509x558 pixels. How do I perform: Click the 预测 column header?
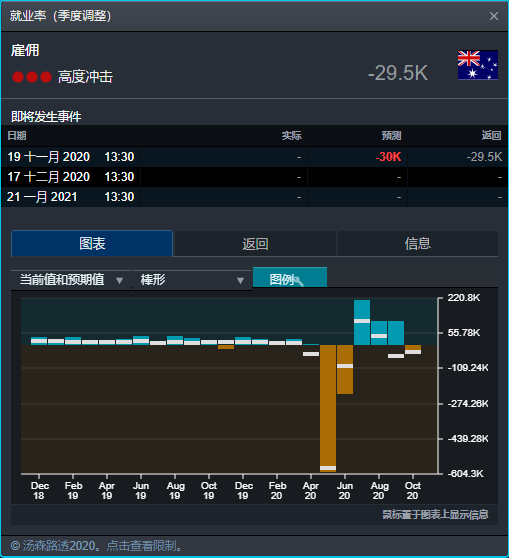coord(392,136)
